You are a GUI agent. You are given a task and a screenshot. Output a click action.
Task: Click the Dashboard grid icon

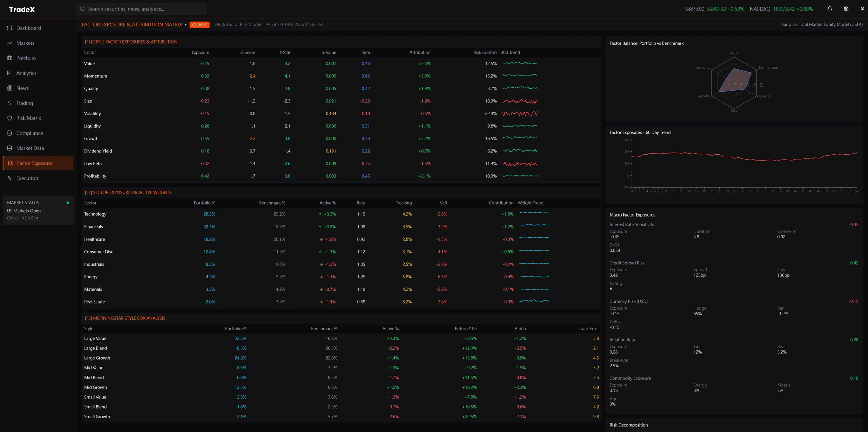(x=9, y=28)
